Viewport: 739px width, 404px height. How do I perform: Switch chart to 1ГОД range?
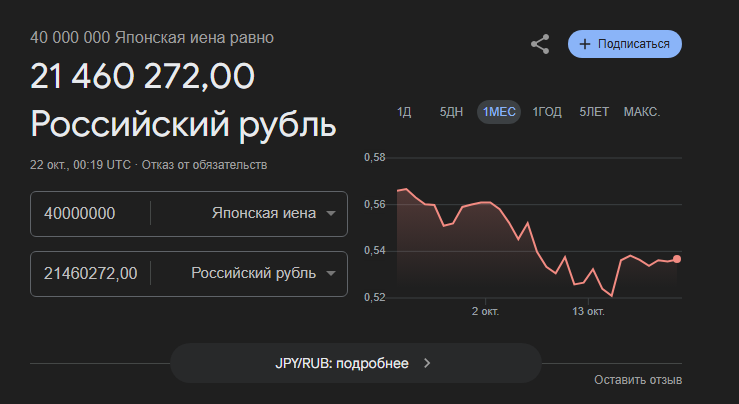pyautogui.click(x=547, y=112)
